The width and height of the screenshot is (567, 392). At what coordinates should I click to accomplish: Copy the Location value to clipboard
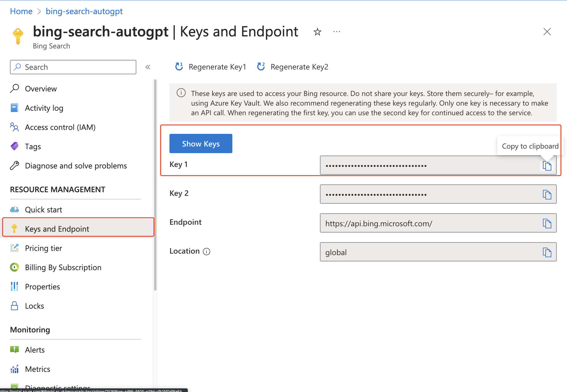tap(547, 252)
